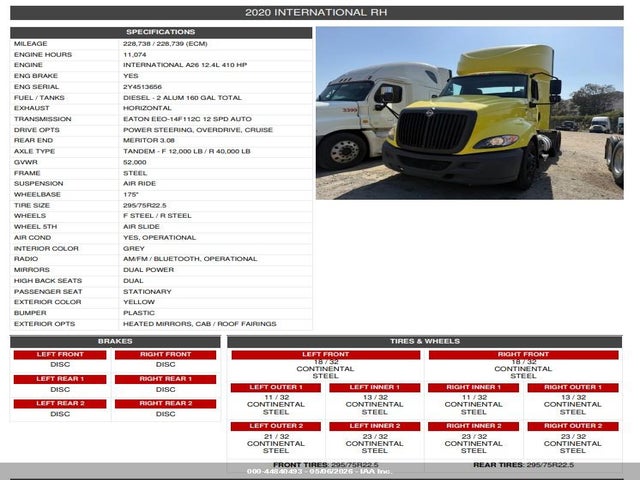
Task: Click the LEFT INNER 2 tire label
Action: (x=375, y=427)
